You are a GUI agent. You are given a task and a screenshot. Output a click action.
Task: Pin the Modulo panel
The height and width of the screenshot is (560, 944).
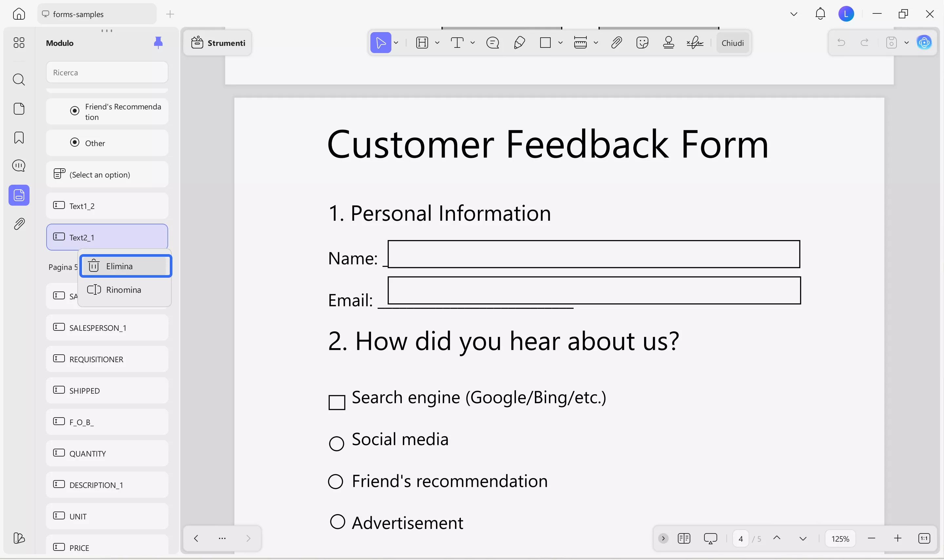pyautogui.click(x=158, y=43)
